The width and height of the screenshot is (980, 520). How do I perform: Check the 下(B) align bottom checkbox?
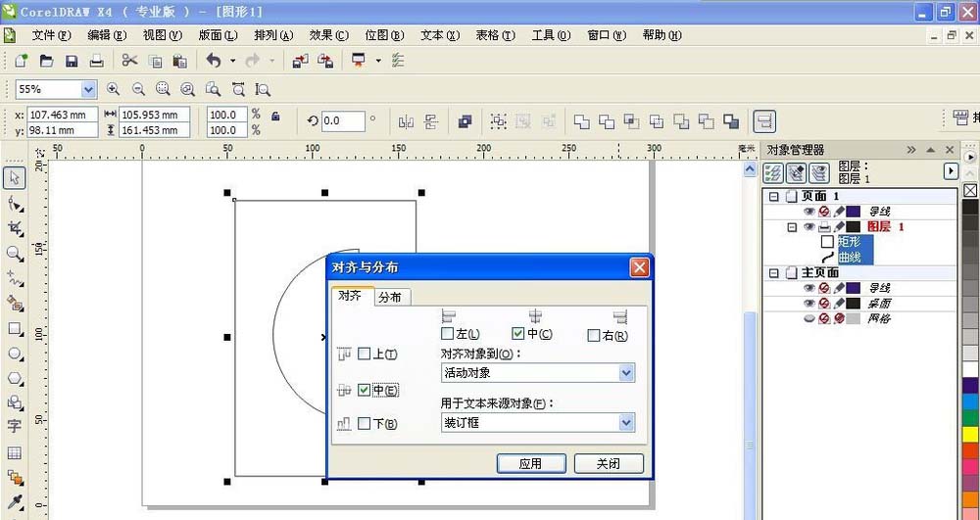pyautogui.click(x=364, y=423)
